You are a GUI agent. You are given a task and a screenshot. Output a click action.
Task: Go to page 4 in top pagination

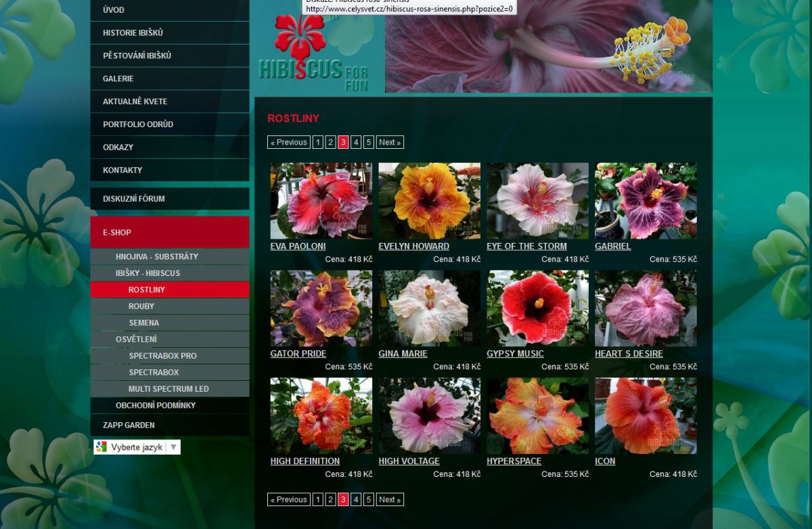(x=356, y=142)
